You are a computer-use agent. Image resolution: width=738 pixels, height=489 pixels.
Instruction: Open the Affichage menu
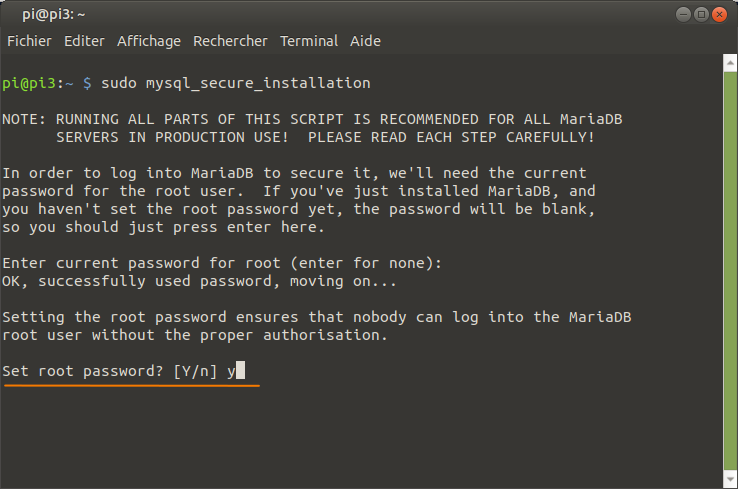[149, 41]
